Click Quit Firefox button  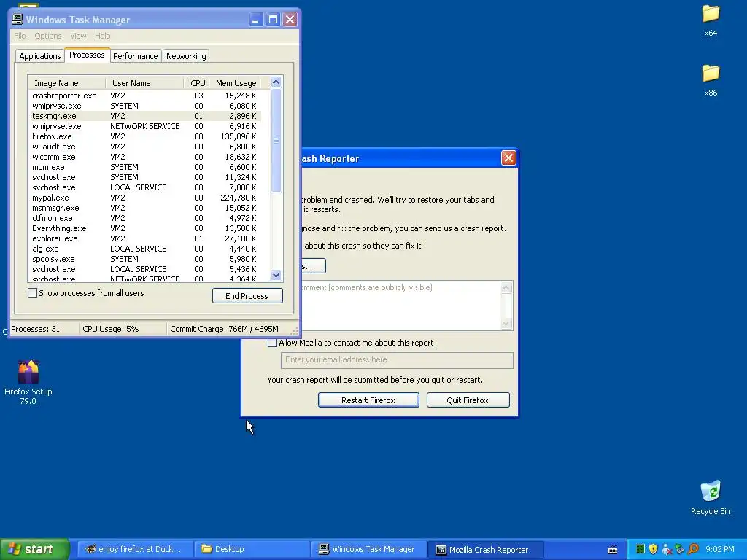[468, 400]
